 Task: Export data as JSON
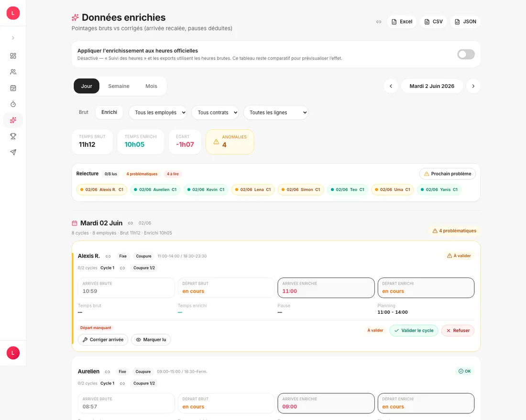[x=465, y=22]
